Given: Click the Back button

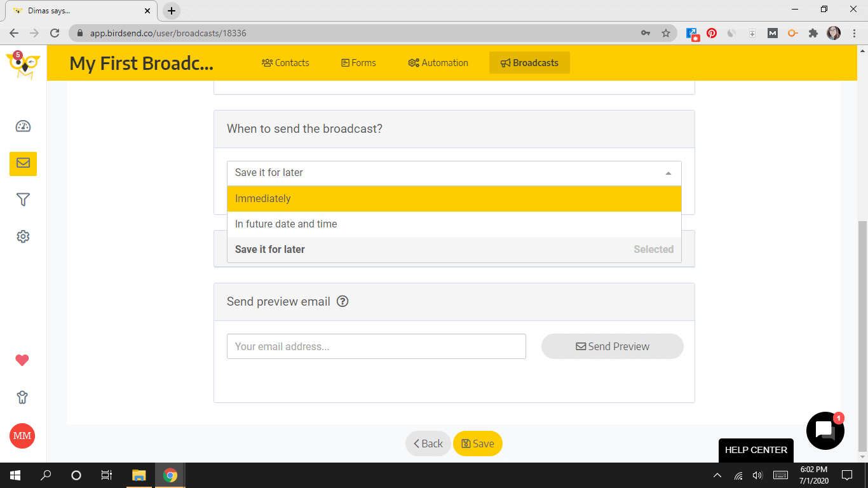Looking at the screenshot, I should pyautogui.click(x=428, y=444).
